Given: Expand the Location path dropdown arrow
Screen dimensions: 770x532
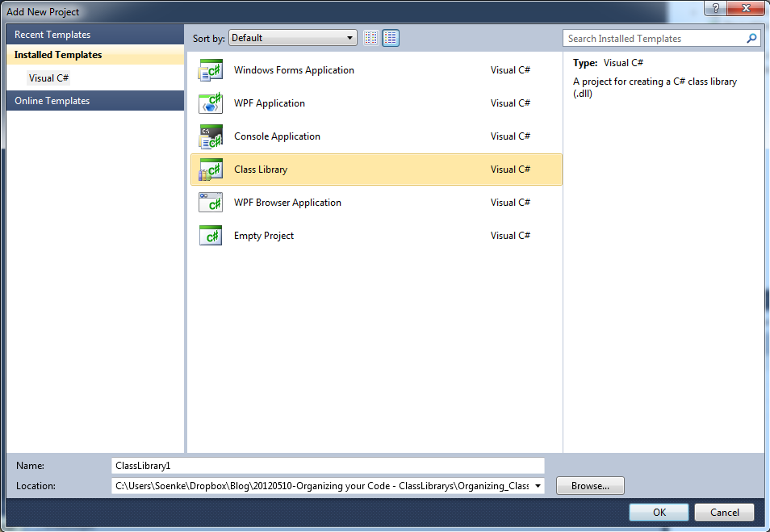Looking at the screenshot, I should click(x=538, y=486).
